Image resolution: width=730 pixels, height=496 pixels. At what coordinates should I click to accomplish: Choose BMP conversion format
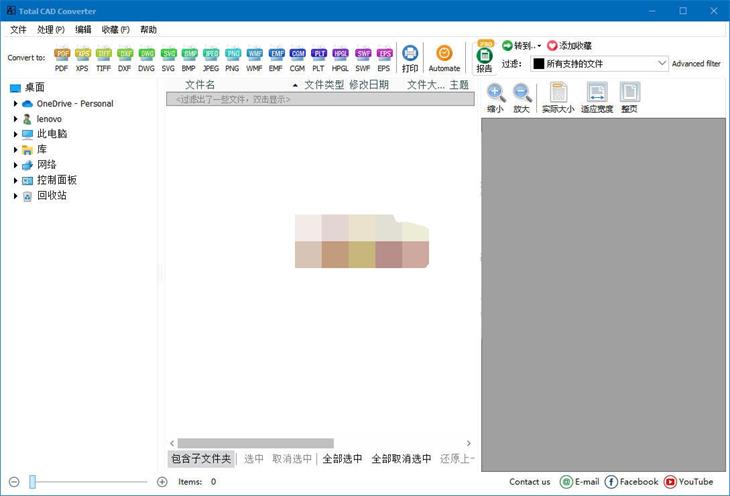click(189, 60)
